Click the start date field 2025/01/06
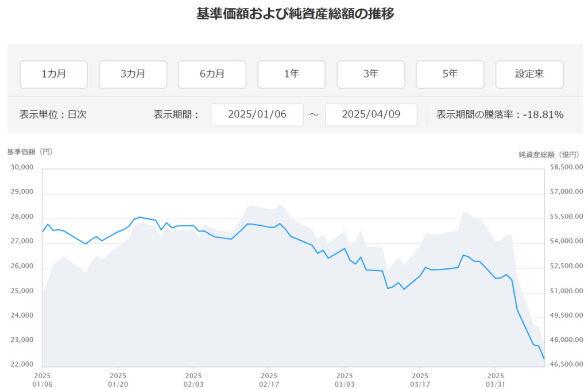This screenshot has height=389, width=588. tap(257, 114)
